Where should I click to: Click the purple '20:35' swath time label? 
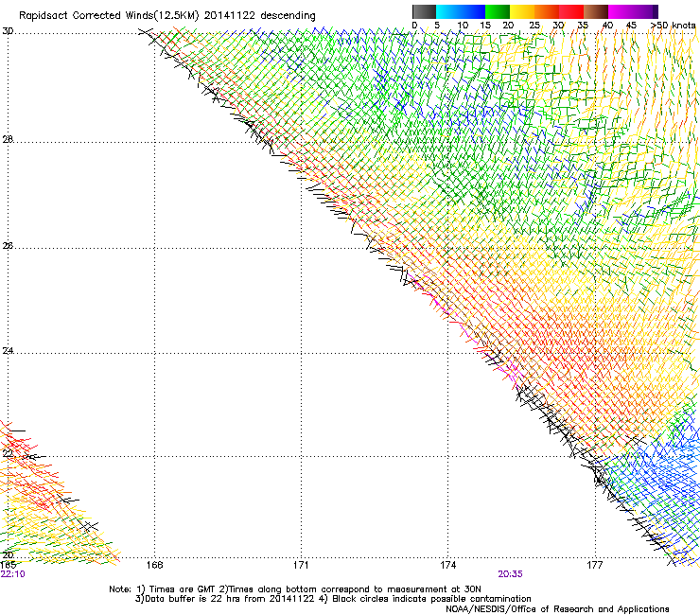click(510, 574)
